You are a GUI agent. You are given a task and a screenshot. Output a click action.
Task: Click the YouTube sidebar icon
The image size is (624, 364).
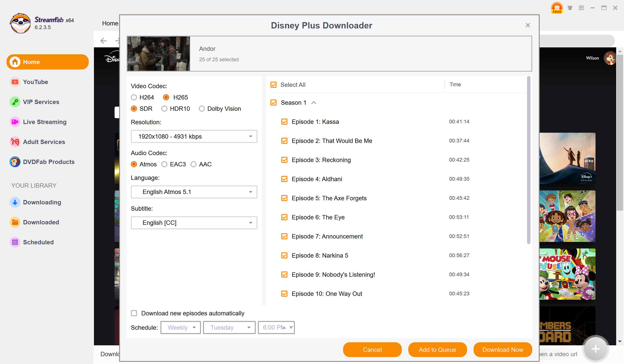(x=15, y=82)
